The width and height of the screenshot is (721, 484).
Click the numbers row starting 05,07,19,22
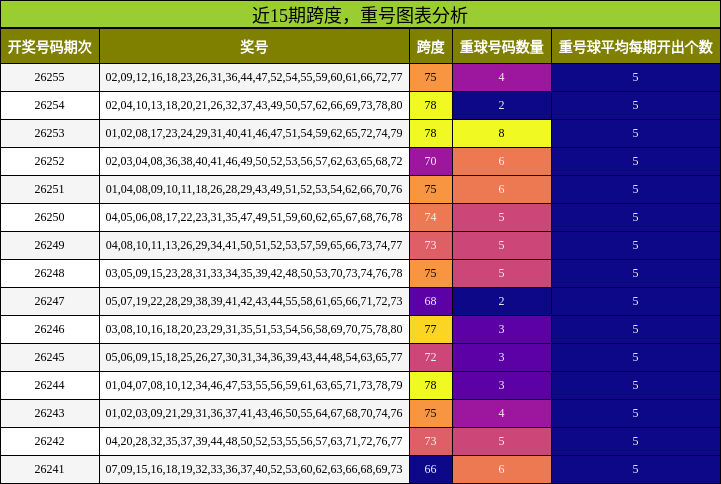pyautogui.click(x=254, y=302)
